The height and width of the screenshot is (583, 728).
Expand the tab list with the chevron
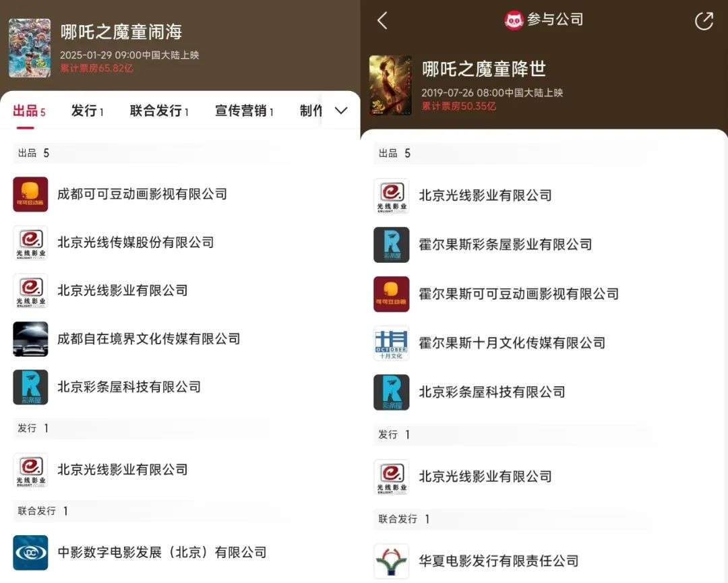(x=341, y=111)
